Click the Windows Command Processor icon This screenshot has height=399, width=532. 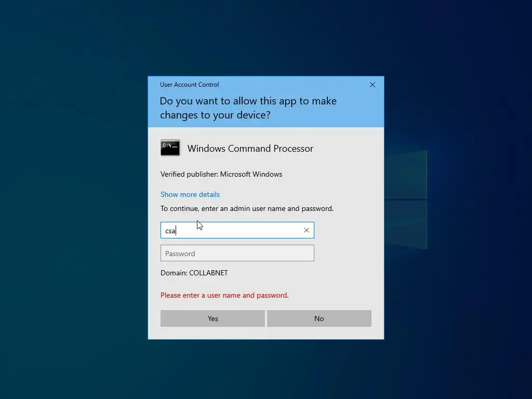click(170, 148)
